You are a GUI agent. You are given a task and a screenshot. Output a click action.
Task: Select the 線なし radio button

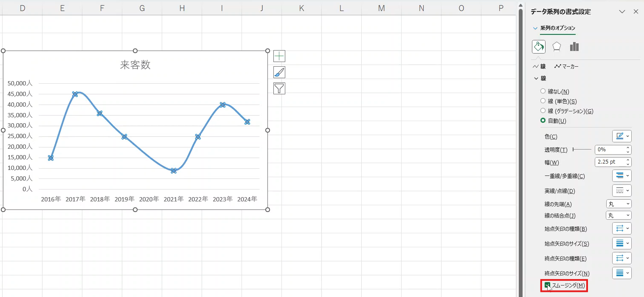pos(543,91)
